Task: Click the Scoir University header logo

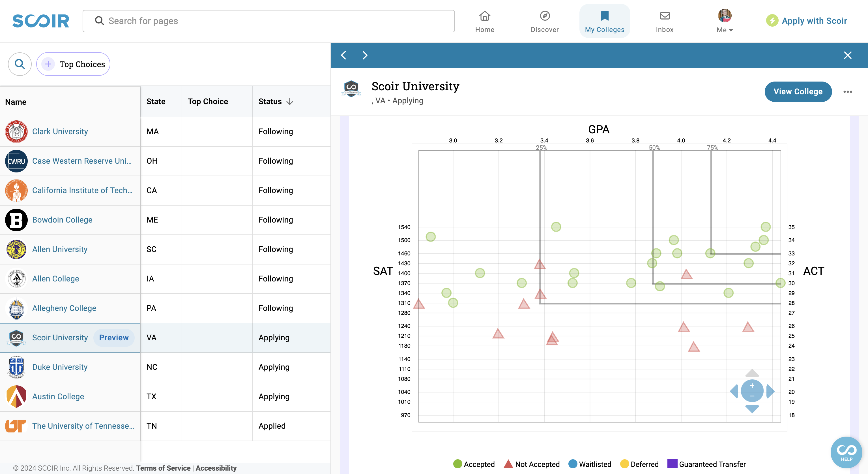Action: pyautogui.click(x=351, y=89)
